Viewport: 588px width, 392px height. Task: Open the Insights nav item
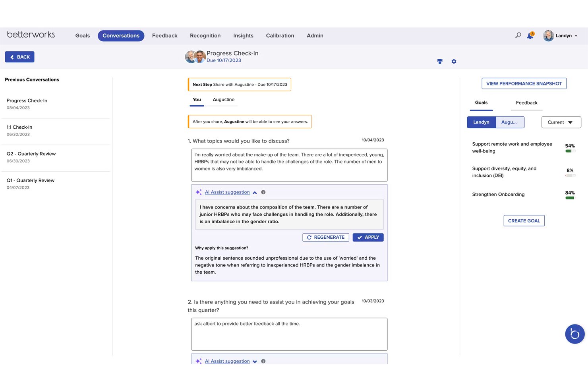click(x=243, y=36)
